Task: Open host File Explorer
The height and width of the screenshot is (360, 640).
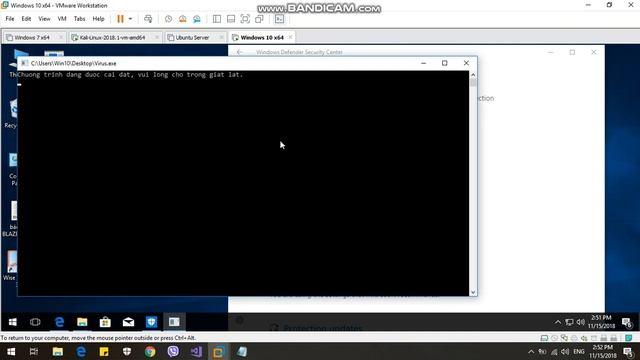Action: coord(58,352)
